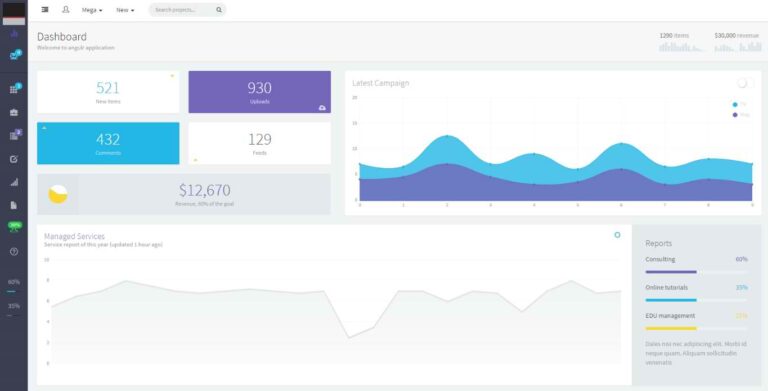The height and width of the screenshot is (391, 768).
Task: Click the Online tutorials progress bar
Action: pyautogui.click(x=696, y=300)
